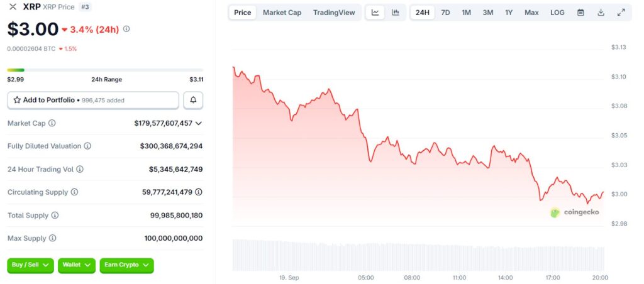This screenshot has width=644, height=284.
Task: Switch to candlestick chart icon
Action: (x=396, y=13)
